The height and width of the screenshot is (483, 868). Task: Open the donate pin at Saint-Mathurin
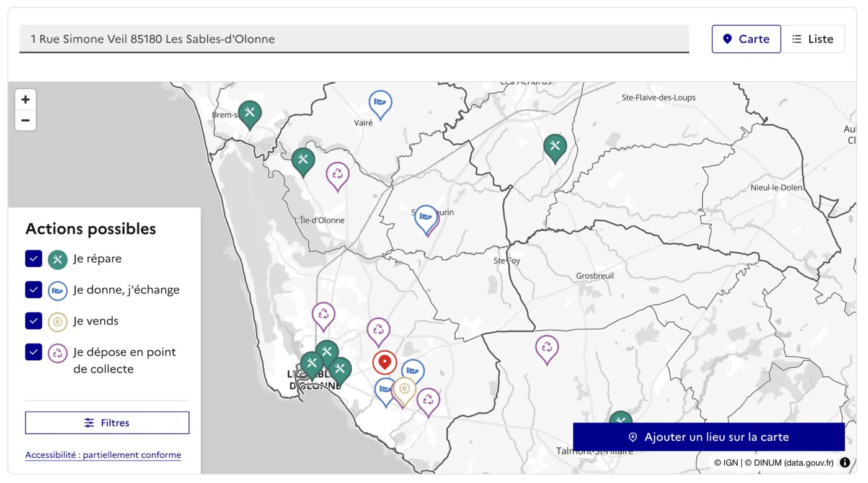pos(425,219)
